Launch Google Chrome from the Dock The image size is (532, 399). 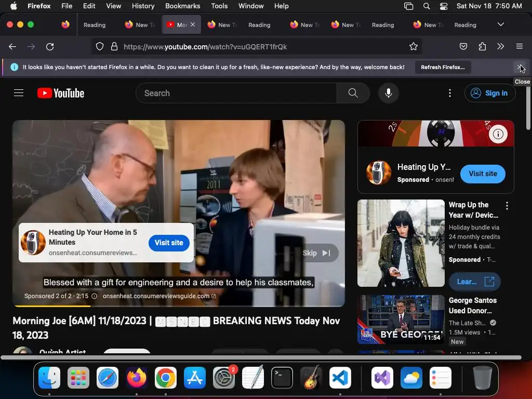pyautogui.click(x=166, y=378)
